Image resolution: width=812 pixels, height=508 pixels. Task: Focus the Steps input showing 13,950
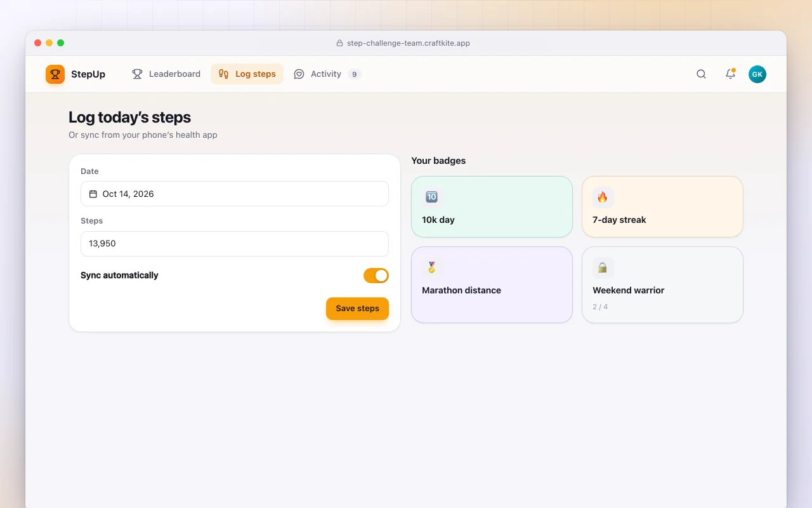(x=235, y=243)
